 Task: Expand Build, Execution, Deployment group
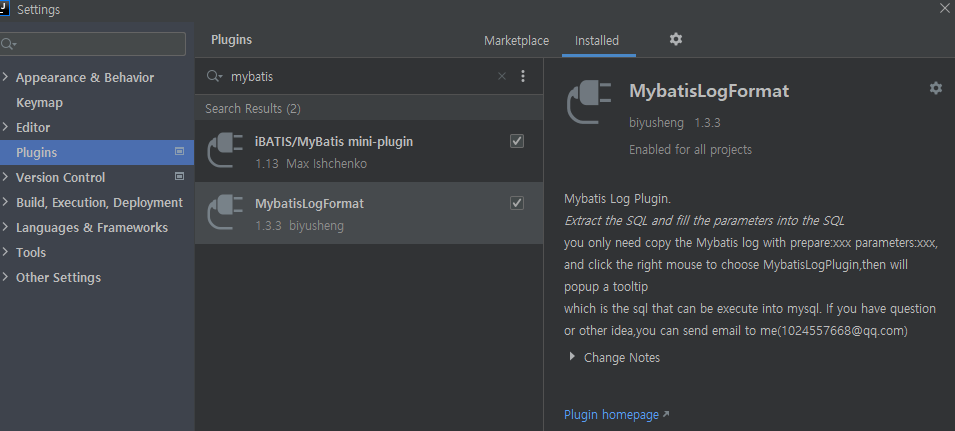[5, 201]
